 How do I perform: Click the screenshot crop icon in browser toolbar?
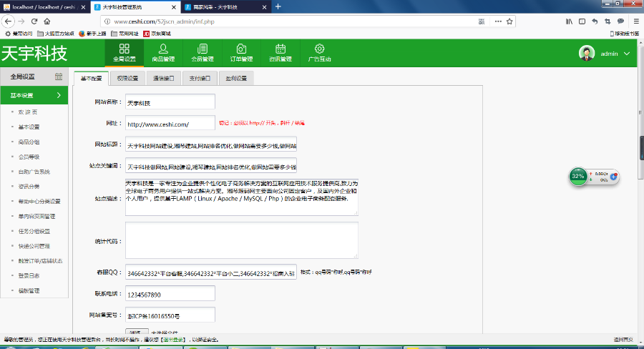pos(608,21)
